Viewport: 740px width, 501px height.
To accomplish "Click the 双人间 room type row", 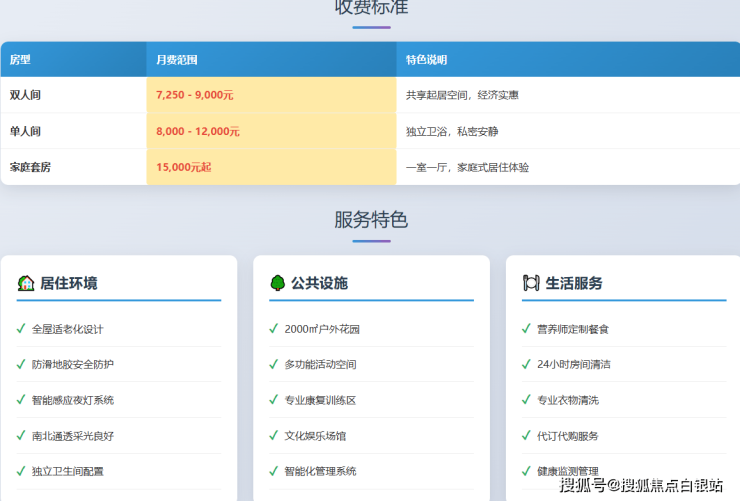I will click(x=25, y=95).
